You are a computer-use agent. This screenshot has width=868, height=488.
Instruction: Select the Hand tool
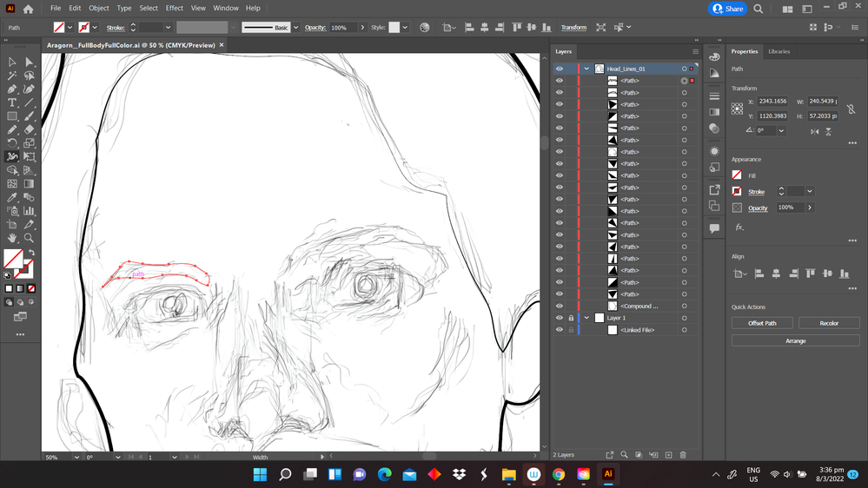[12, 238]
